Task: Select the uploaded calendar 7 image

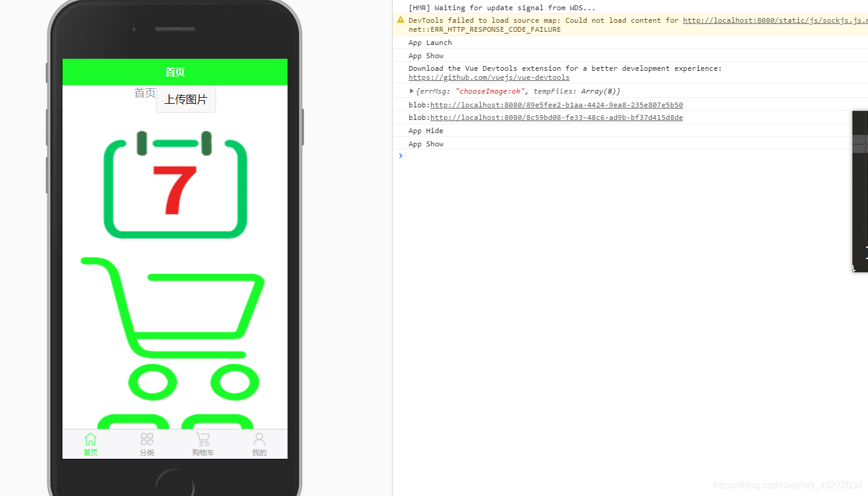Action: pyautogui.click(x=175, y=185)
